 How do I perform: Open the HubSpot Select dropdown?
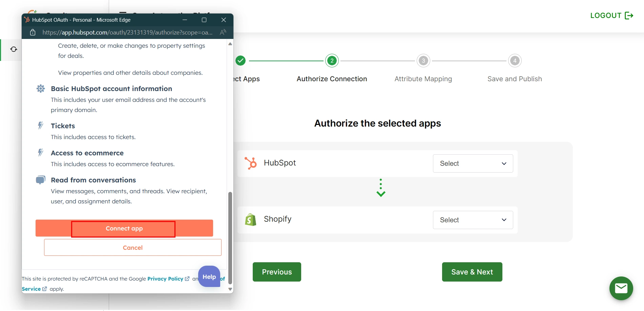[473, 163]
